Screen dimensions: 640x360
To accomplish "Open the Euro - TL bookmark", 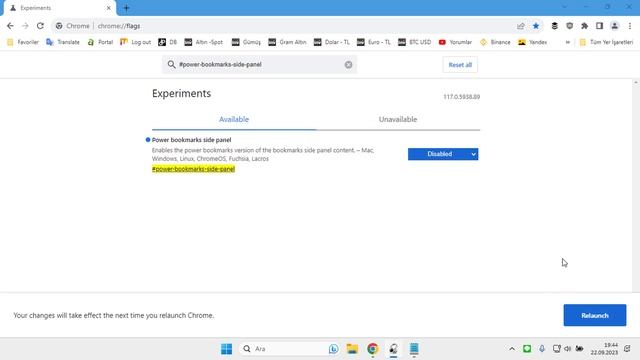I will point(373,42).
